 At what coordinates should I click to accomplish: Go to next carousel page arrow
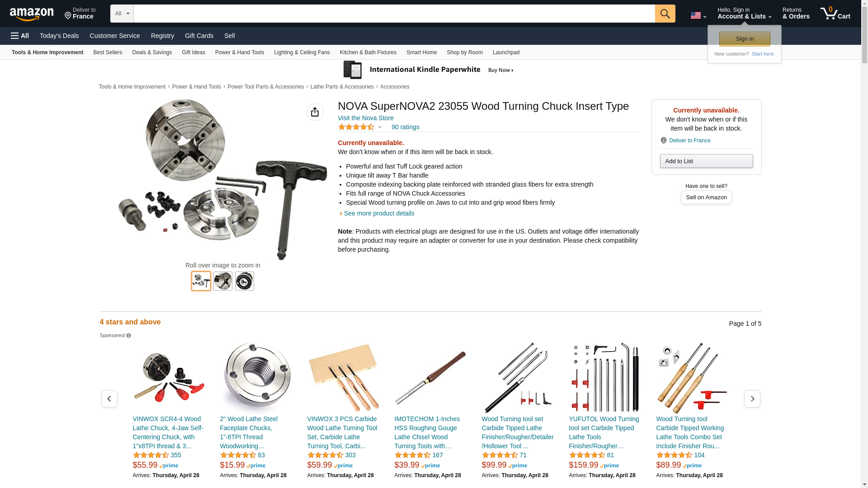[x=752, y=399]
